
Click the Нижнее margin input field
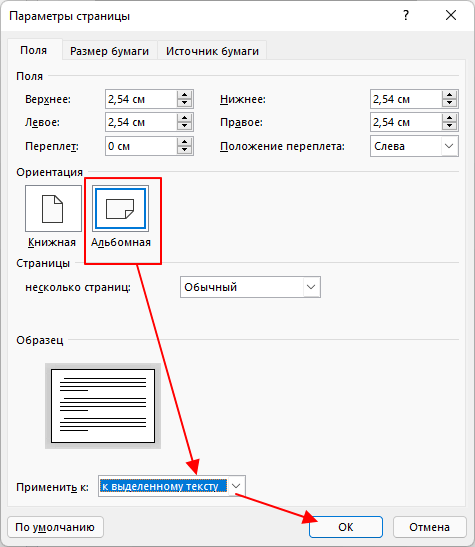click(406, 99)
